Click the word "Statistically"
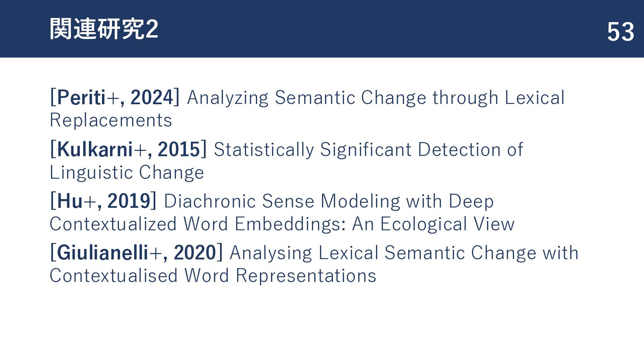The image size is (644, 362). [x=264, y=149]
